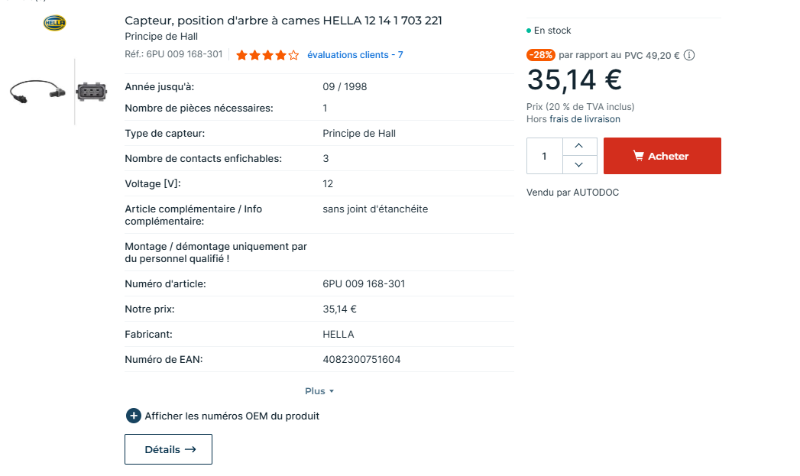Image resolution: width=800 pixels, height=476 pixels.
Task: Click the En stock status indicator
Action: 548,31
